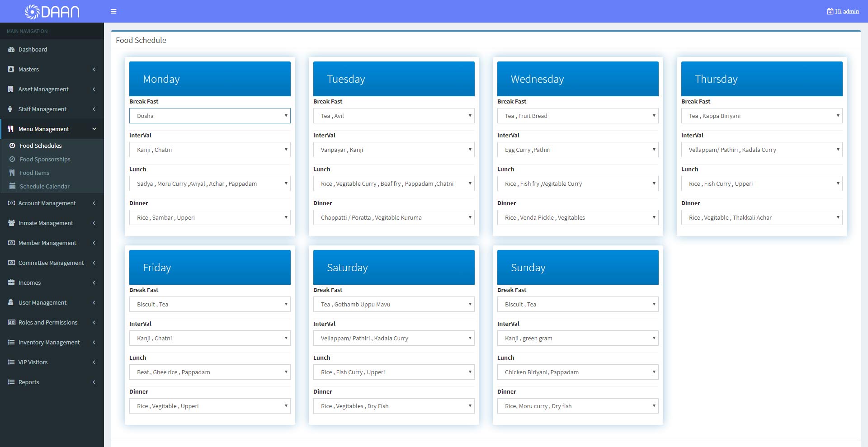Viewport: 868px width, 447px height.
Task: Open Saturday InterVal dropdown
Action: click(x=394, y=338)
